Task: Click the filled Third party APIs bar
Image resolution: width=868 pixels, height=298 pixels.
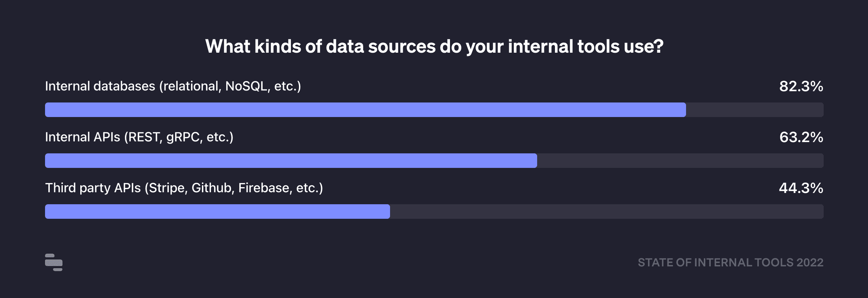Action: pos(217,212)
